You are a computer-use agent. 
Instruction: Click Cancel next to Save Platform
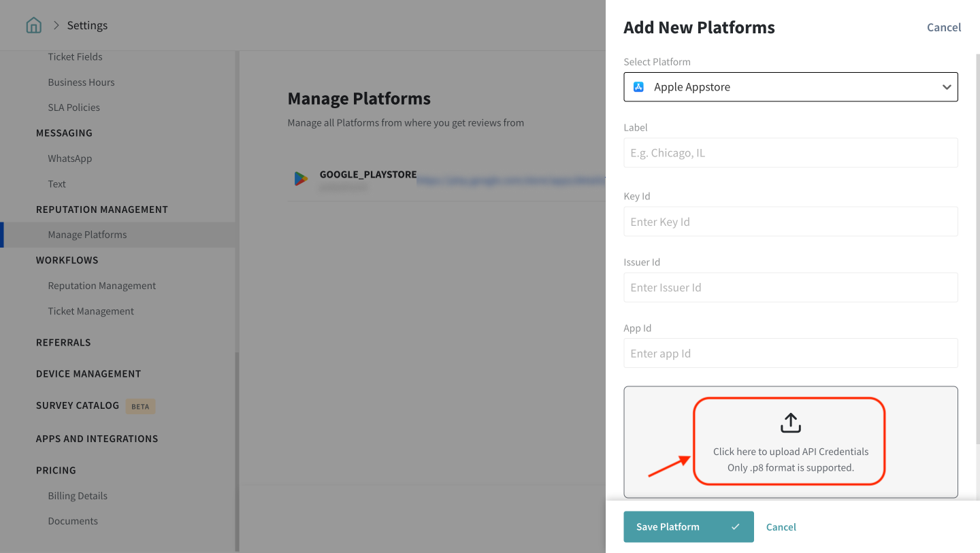[x=781, y=527]
